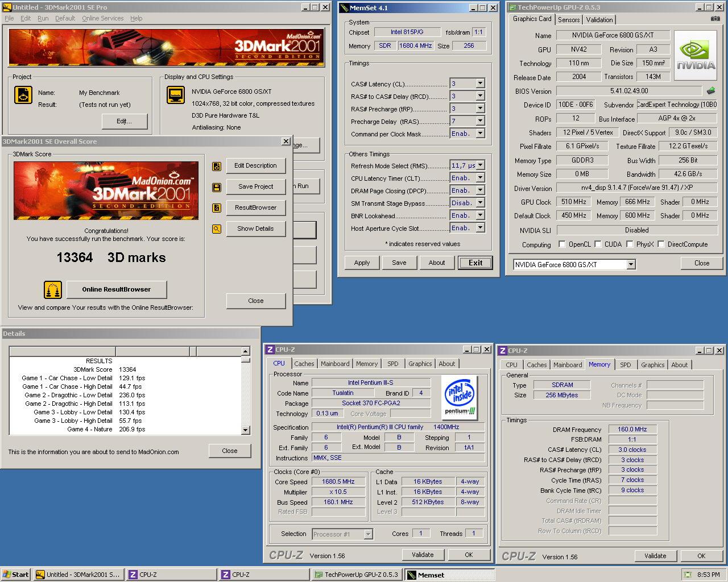Open the File menu in 3DMark2001
Viewport: 728px width, 582px height.
coord(9,18)
